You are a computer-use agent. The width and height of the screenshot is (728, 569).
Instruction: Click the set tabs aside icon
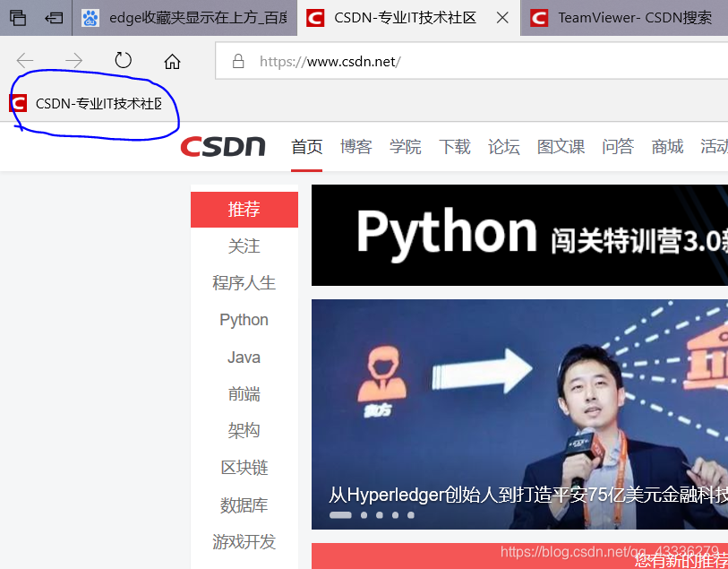(54, 18)
